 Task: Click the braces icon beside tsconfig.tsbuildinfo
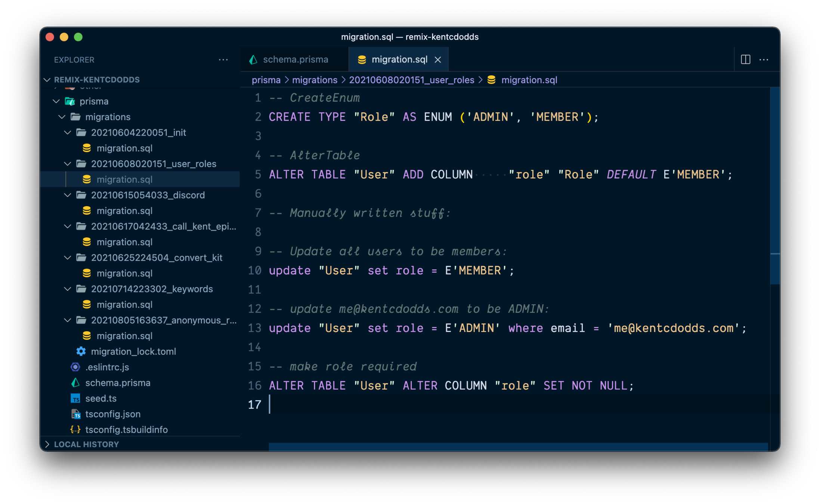75,430
